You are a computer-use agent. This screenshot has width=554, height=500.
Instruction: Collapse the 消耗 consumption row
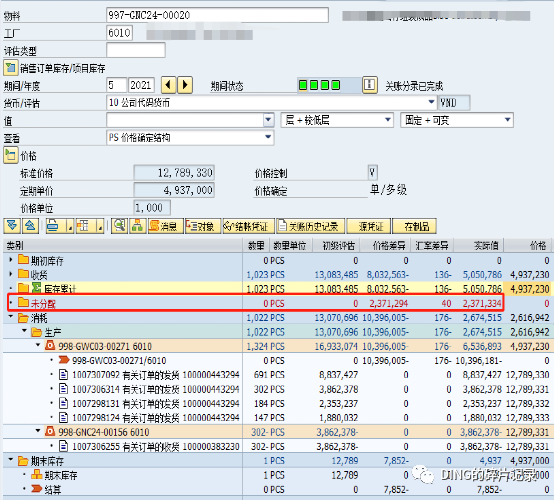11,317
